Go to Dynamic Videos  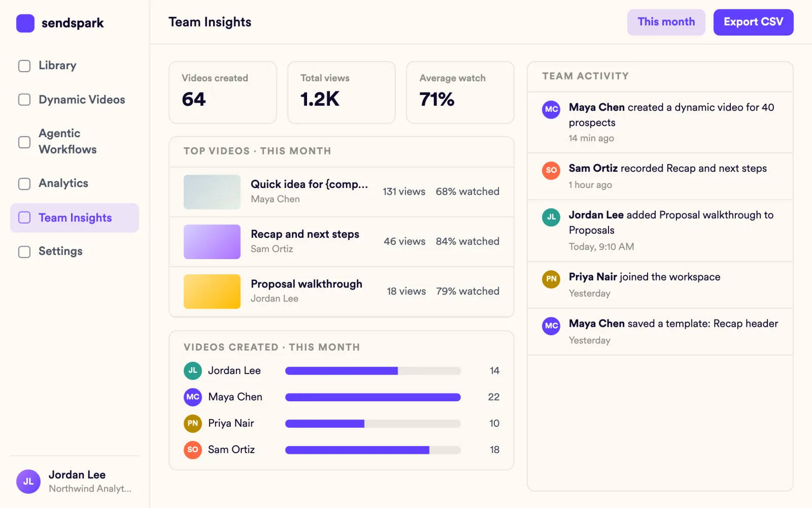pyautogui.click(x=75, y=100)
